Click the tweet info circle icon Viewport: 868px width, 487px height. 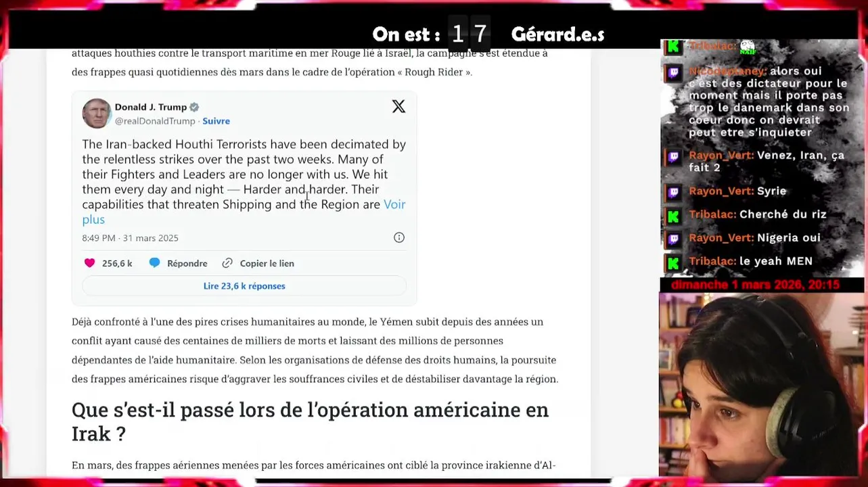tap(399, 237)
